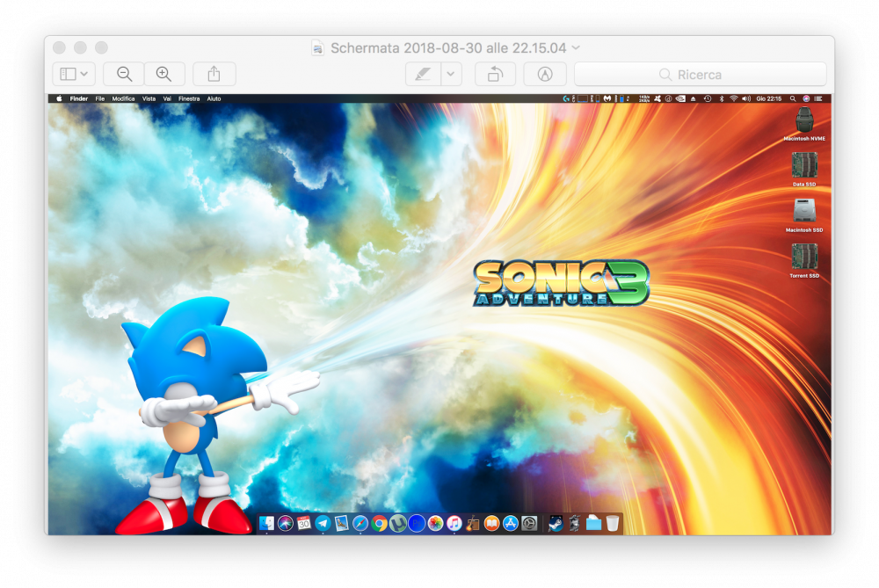Image resolution: width=879 pixels, height=588 pixels.
Task: Open Notification Center list icon
Action: pos(818,98)
